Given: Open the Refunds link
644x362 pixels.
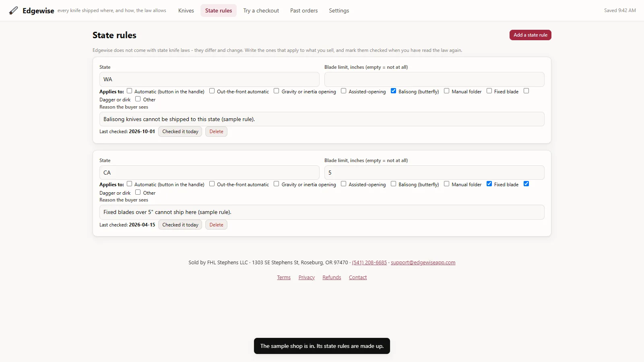Looking at the screenshot, I should pos(332,278).
